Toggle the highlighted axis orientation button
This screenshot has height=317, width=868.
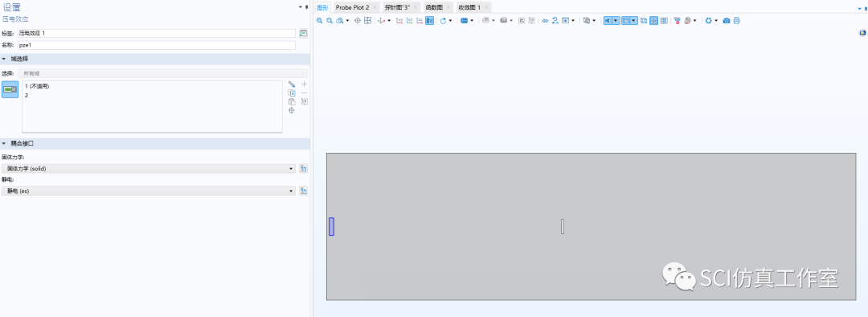coord(653,20)
